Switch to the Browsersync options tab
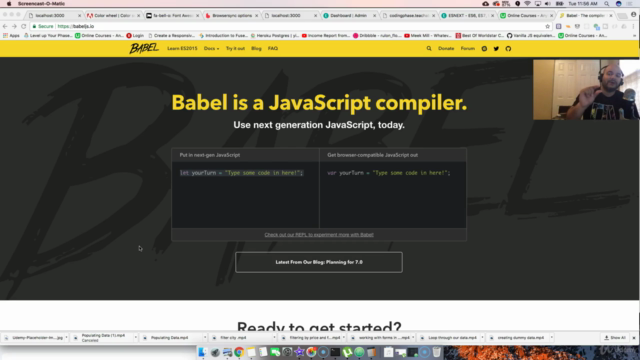The image size is (640, 360). [x=231, y=16]
